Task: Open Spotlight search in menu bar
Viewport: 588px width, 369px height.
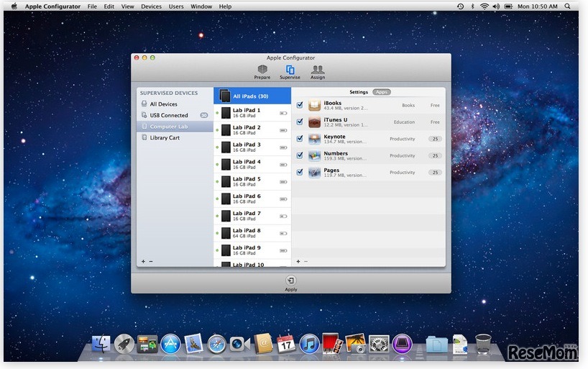Action: point(567,6)
